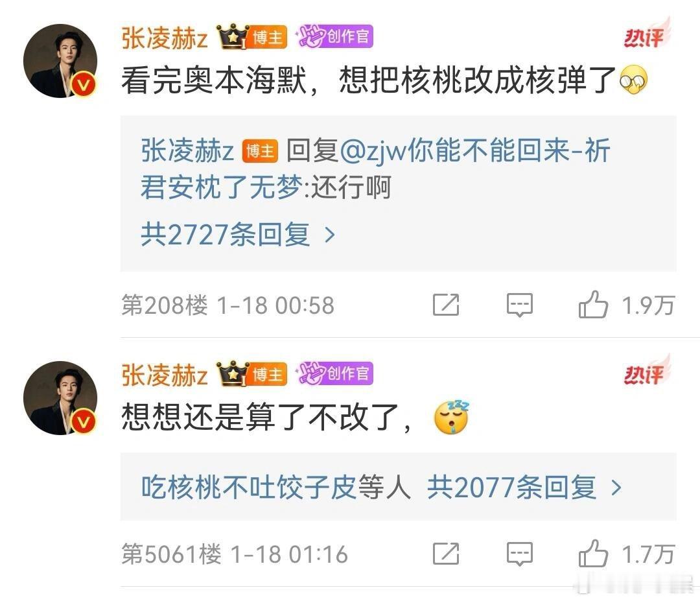Like the first comment about 奥本海默
This screenshot has width=700, height=601.
click(x=593, y=305)
